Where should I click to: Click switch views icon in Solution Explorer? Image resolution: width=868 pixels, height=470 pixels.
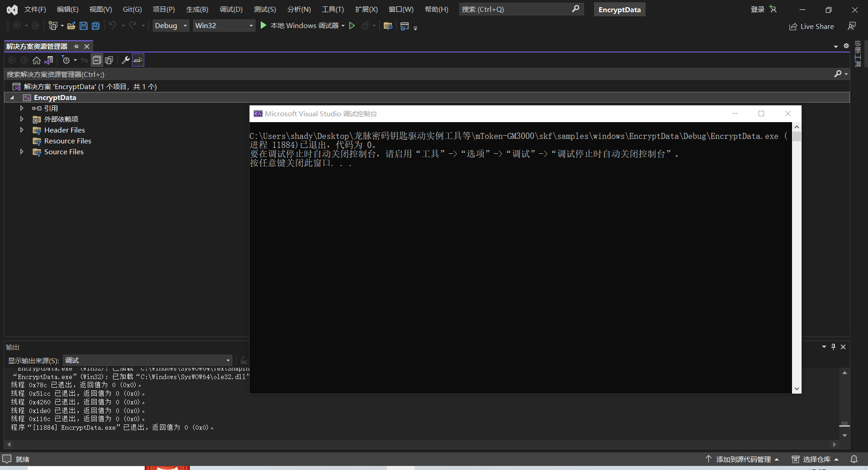coord(49,60)
